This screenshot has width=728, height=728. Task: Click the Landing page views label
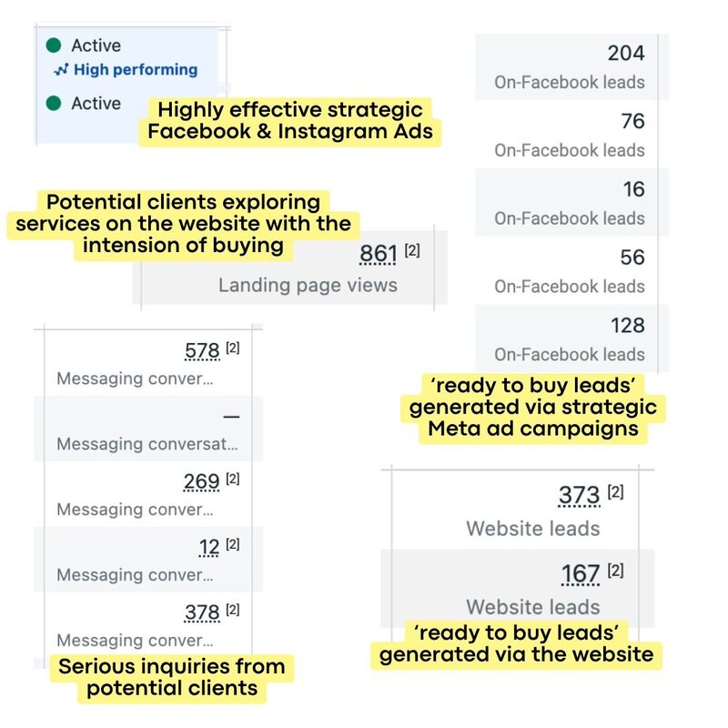coord(308,285)
